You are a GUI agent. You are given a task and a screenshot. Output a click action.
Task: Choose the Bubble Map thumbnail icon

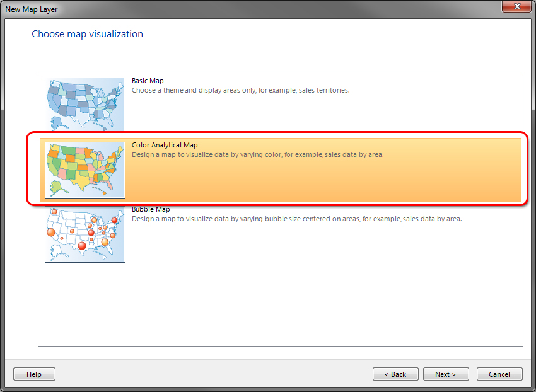click(x=85, y=234)
